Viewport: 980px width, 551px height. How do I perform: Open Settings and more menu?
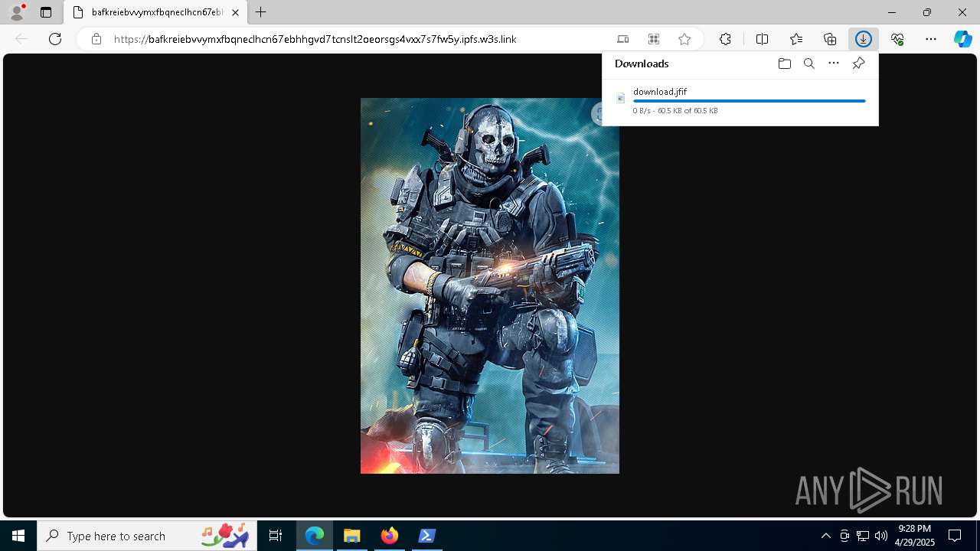tap(931, 39)
